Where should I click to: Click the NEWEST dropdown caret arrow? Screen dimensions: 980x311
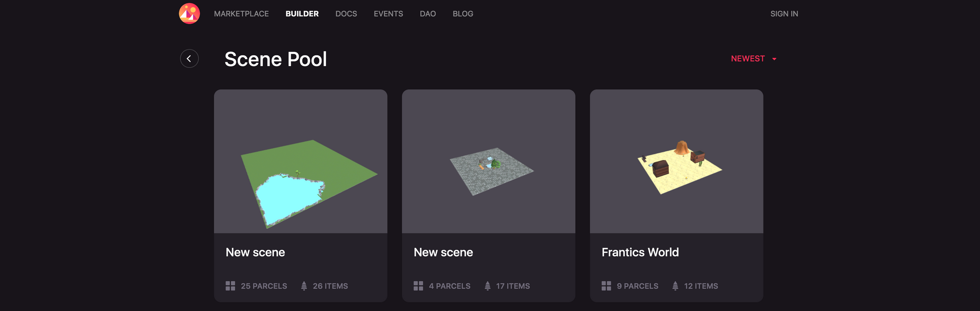point(774,59)
